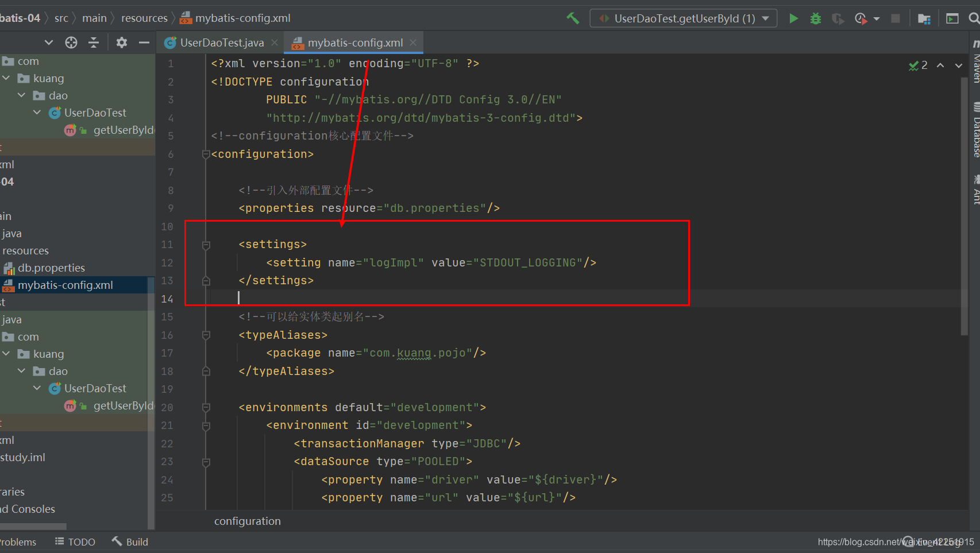Click the project pane horizontal scrollbar
This screenshot has width=980, height=553.
click(33, 527)
